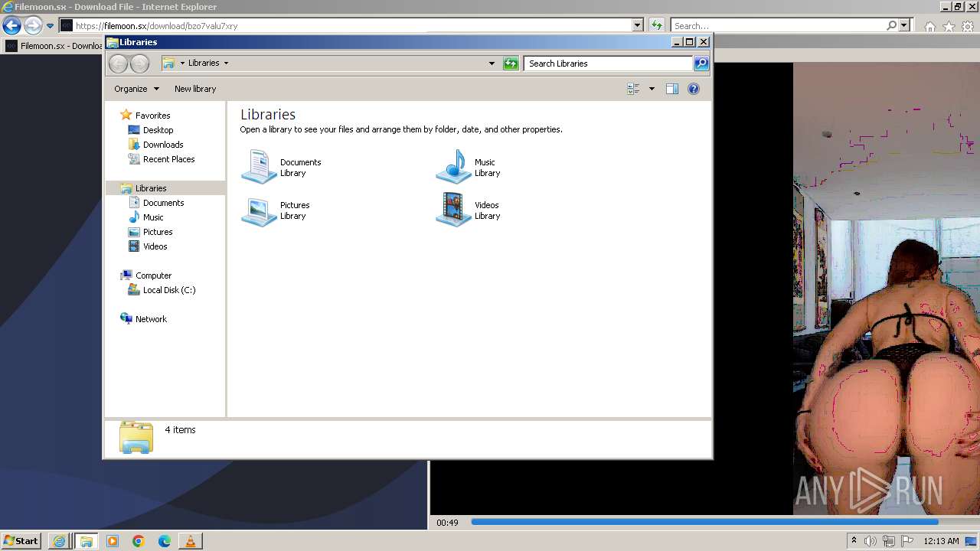The image size is (980, 551).
Task: Click the Internet Explorer Search box
Action: pyautogui.click(x=777, y=25)
